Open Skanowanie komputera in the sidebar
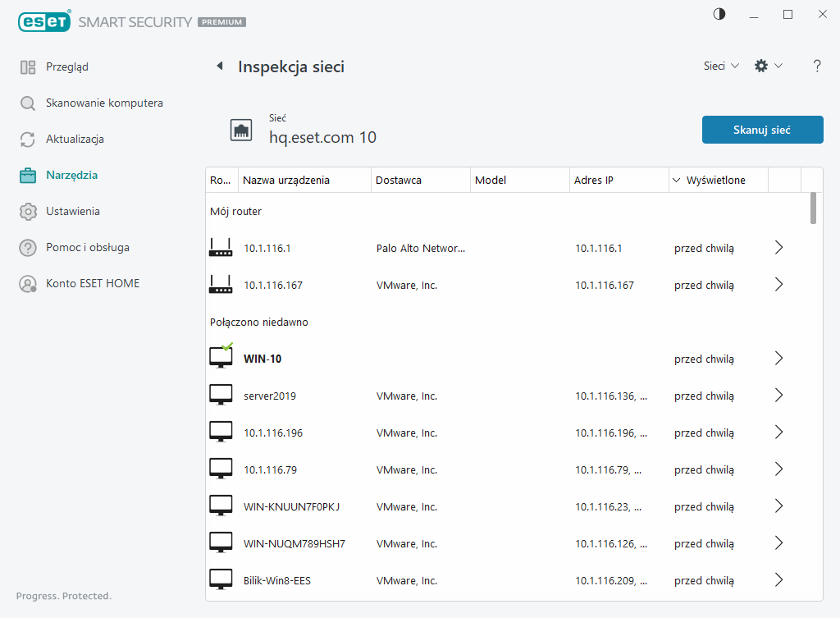840x618 pixels. [x=103, y=103]
